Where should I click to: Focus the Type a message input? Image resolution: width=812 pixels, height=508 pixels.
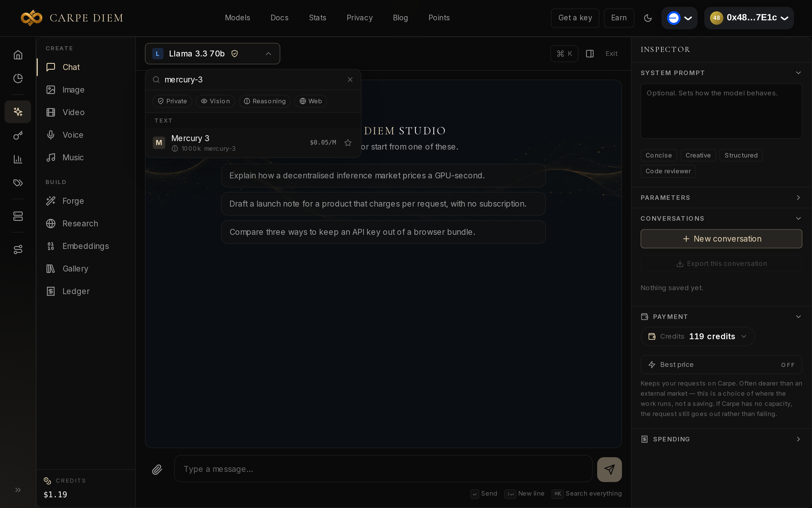click(383, 469)
